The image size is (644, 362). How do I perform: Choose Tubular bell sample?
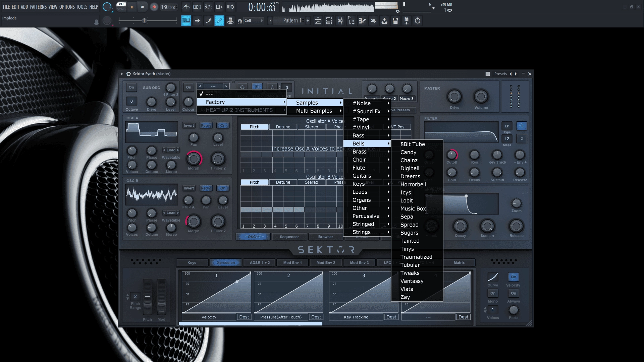(x=417, y=265)
